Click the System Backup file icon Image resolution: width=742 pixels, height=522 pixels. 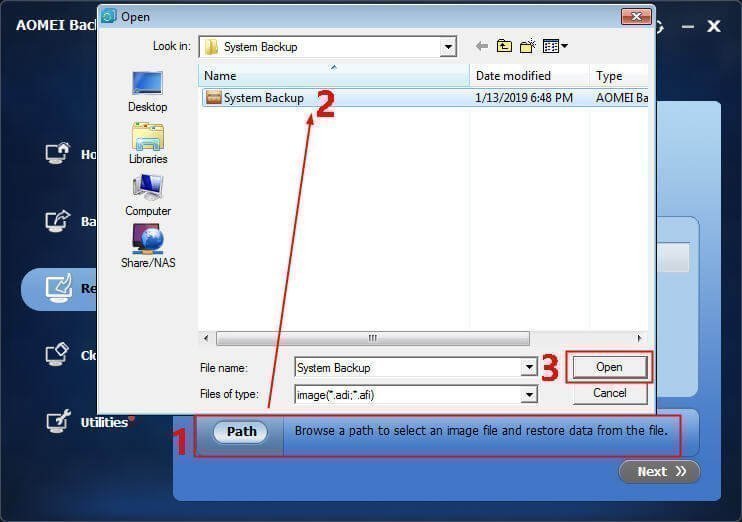[214, 97]
